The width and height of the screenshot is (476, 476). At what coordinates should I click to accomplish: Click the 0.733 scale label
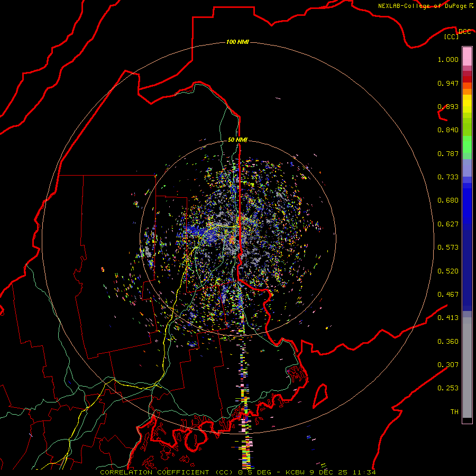click(x=448, y=177)
